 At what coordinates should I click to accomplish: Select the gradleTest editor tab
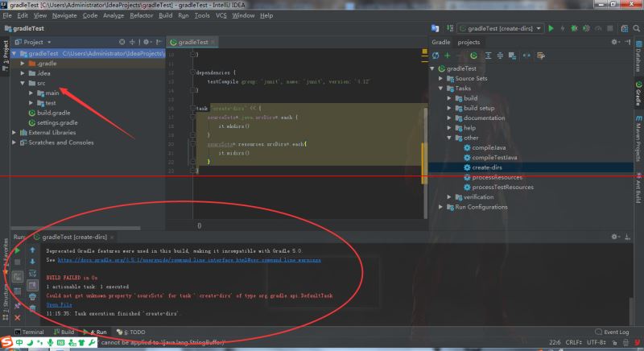[x=192, y=42]
